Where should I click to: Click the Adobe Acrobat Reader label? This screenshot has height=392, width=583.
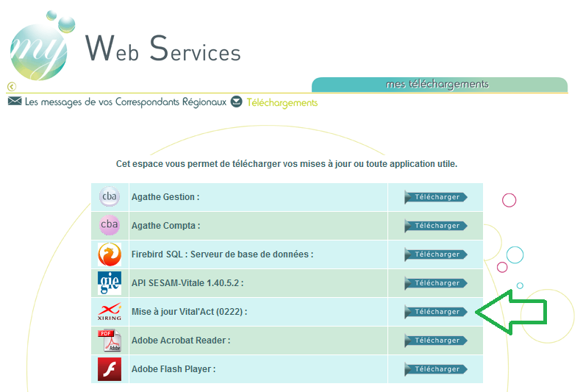pyautogui.click(x=181, y=340)
